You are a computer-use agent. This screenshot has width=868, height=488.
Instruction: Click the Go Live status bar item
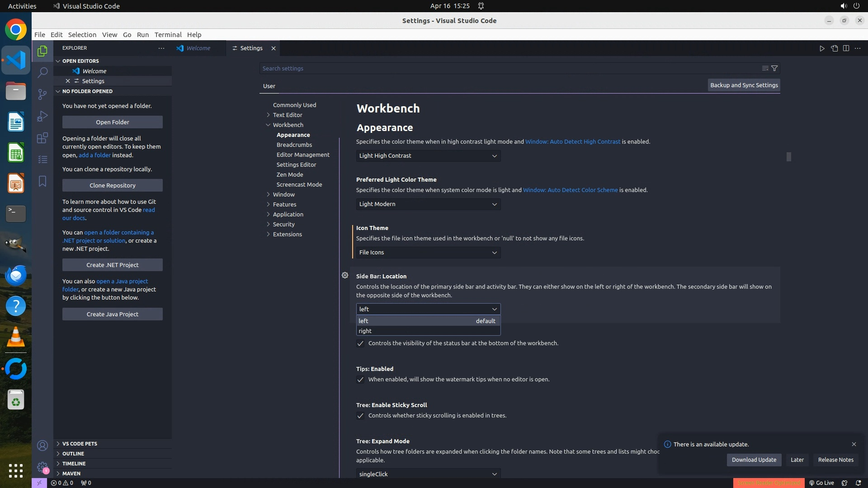(821, 483)
